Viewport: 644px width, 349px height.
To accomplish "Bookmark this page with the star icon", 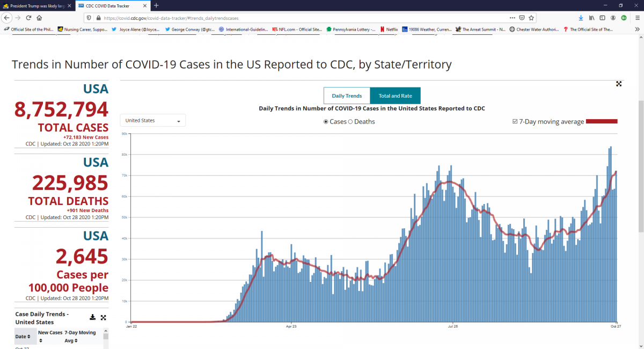I will click(x=531, y=18).
